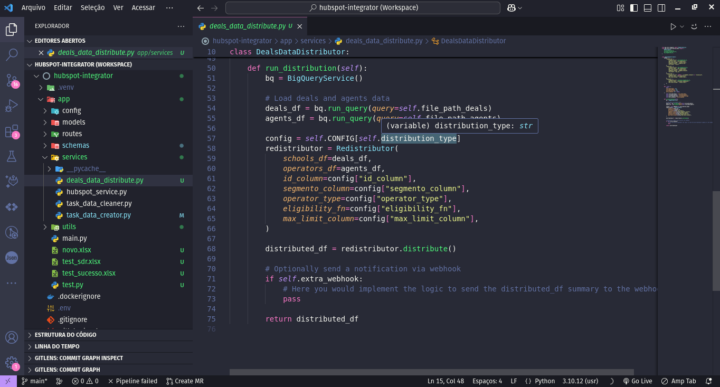Collapse the hubspot-integrator root folder
The height and width of the screenshot is (387, 720).
click(83, 76)
